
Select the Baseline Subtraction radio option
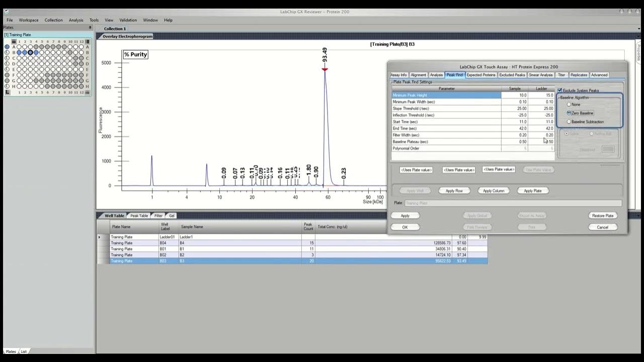(x=569, y=122)
